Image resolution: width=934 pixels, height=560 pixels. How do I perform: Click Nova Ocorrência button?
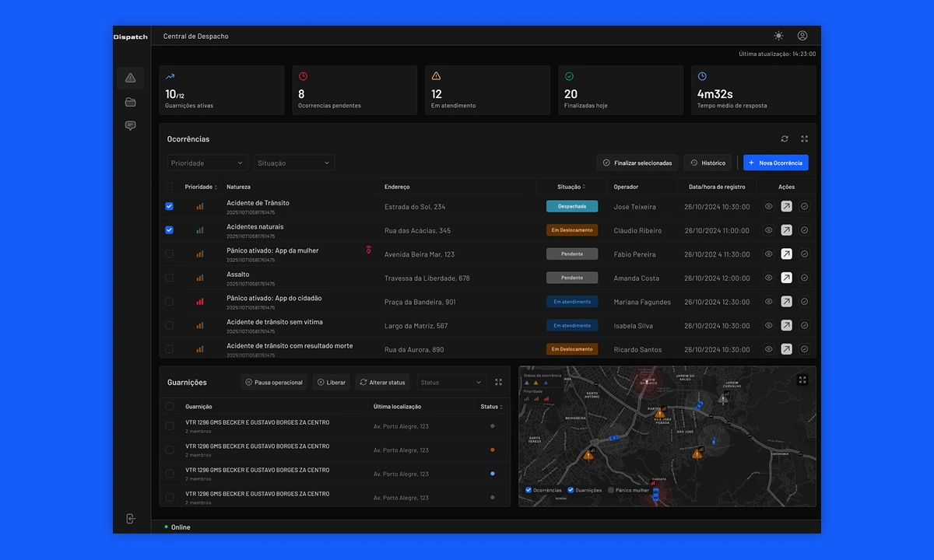click(x=775, y=163)
